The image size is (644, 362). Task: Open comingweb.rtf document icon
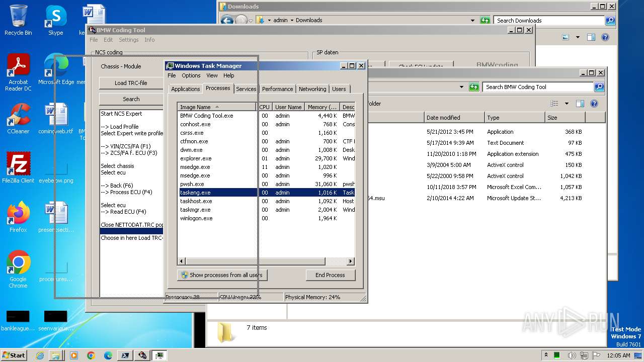pyautogui.click(x=56, y=119)
